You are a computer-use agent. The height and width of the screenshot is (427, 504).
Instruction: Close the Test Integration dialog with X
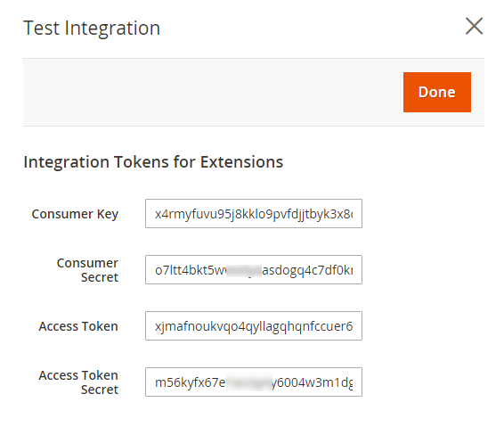pos(474,26)
